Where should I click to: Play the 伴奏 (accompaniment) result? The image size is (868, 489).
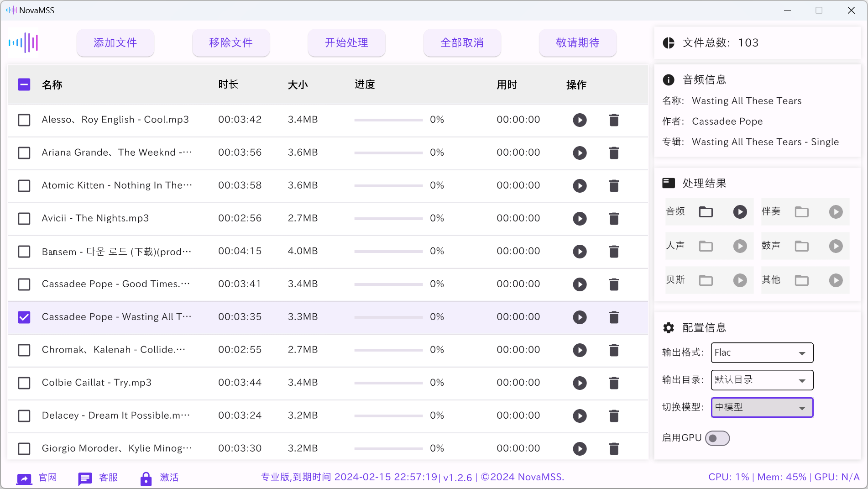click(x=836, y=212)
